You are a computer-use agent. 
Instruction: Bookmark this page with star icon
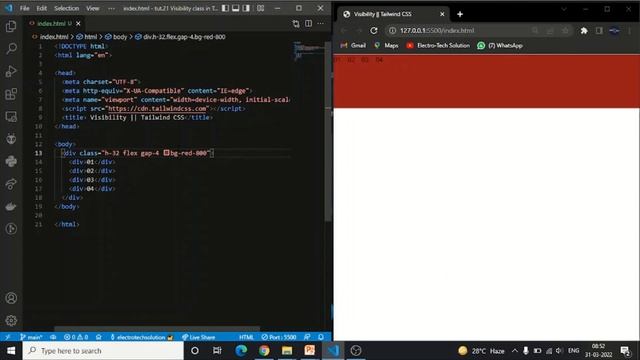(x=565, y=31)
